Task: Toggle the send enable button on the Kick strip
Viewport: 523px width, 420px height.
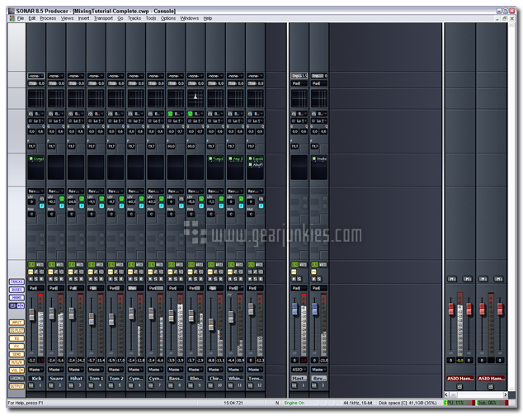Action: tap(42, 199)
